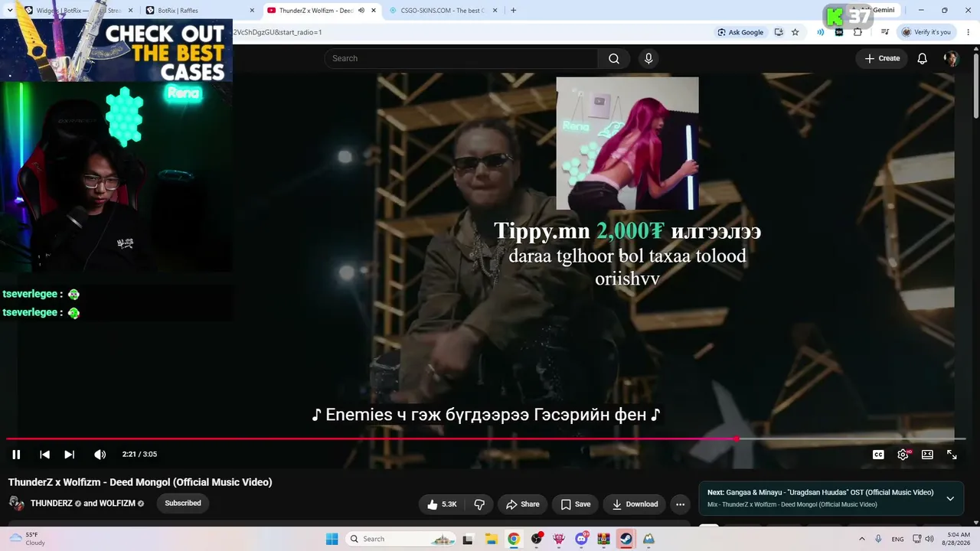Open the YouTube Create menu

882,58
